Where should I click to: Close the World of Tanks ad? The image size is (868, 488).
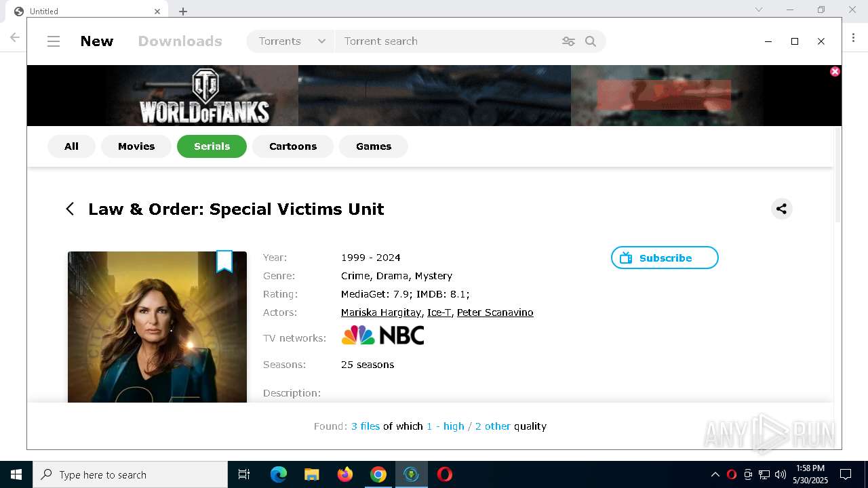835,71
